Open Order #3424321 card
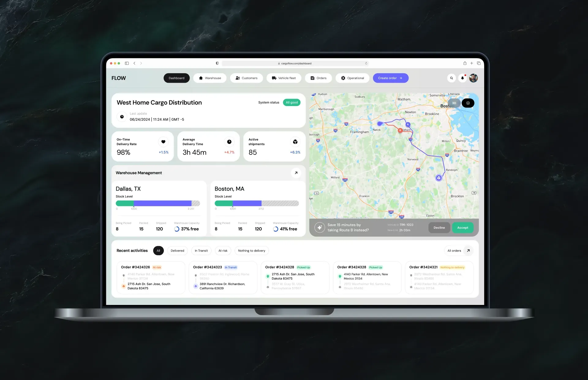The image size is (588, 380). click(439, 278)
